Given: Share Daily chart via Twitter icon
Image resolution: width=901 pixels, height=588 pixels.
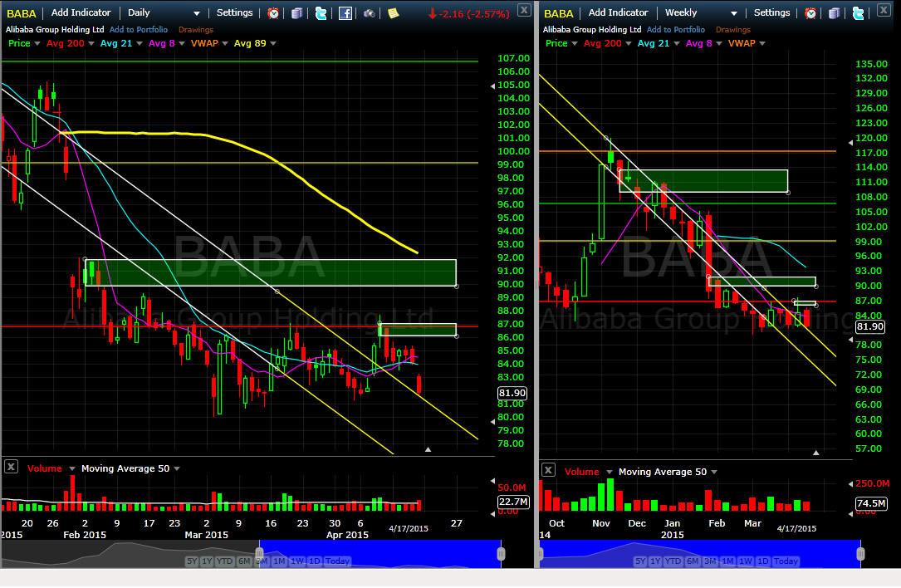Looking at the screenshot, I should (321, 12).
